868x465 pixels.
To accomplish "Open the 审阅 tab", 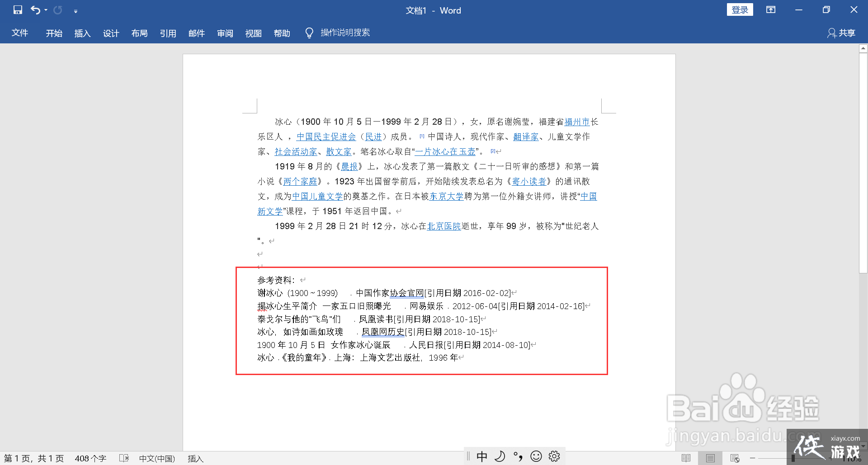I will point(225,33).
